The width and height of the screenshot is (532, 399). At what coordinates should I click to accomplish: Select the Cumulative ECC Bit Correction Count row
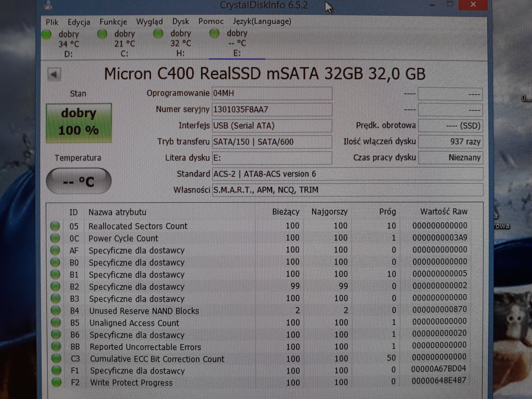(259, 359)
